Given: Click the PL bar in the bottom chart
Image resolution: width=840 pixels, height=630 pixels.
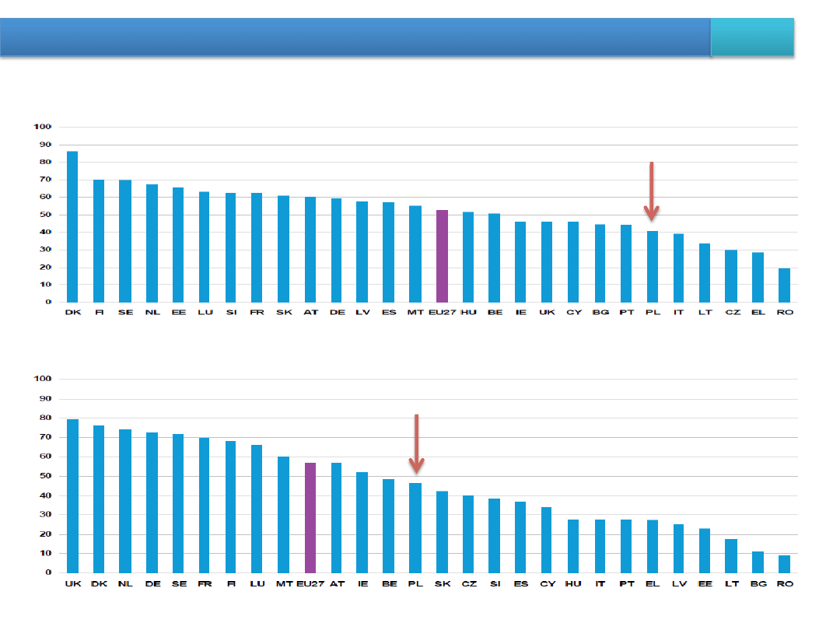Looking at the screenshot, I should 415,528.
